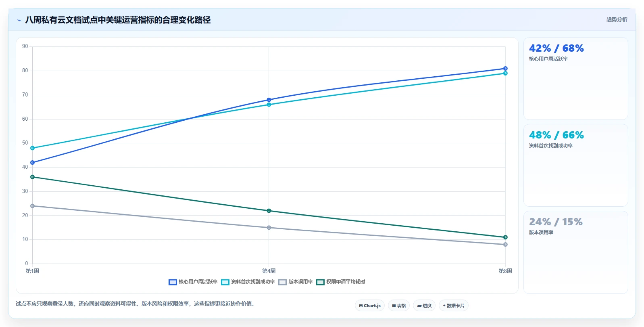Open the 42% / 68% weekly activity card
This screenshot has width=644, height=327.
[x=575, y=78]
